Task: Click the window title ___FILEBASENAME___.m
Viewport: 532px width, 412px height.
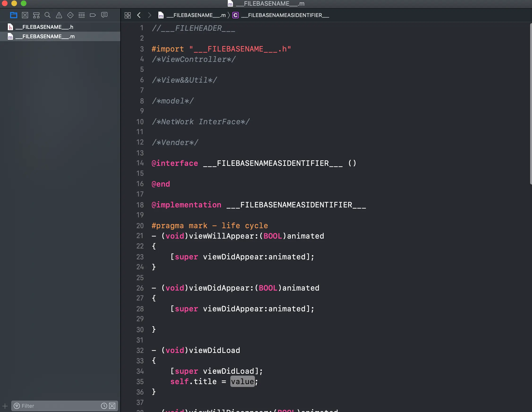Action: click(x=270, y=4)
